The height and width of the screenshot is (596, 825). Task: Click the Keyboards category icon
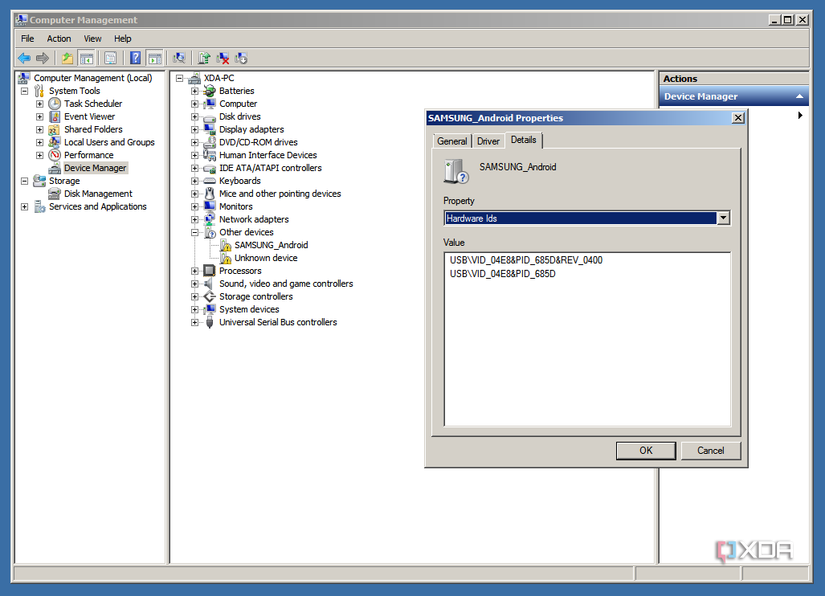(x=209, y=181)
